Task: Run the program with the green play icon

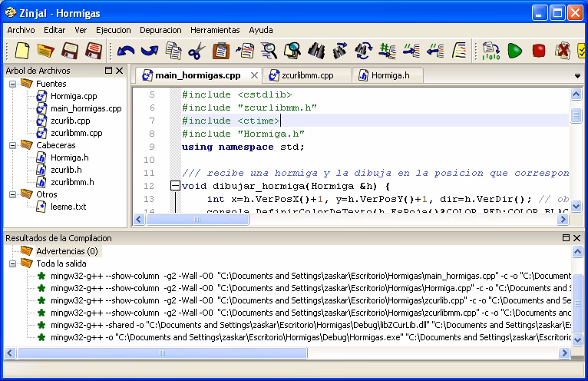Action: pos(515,51)
